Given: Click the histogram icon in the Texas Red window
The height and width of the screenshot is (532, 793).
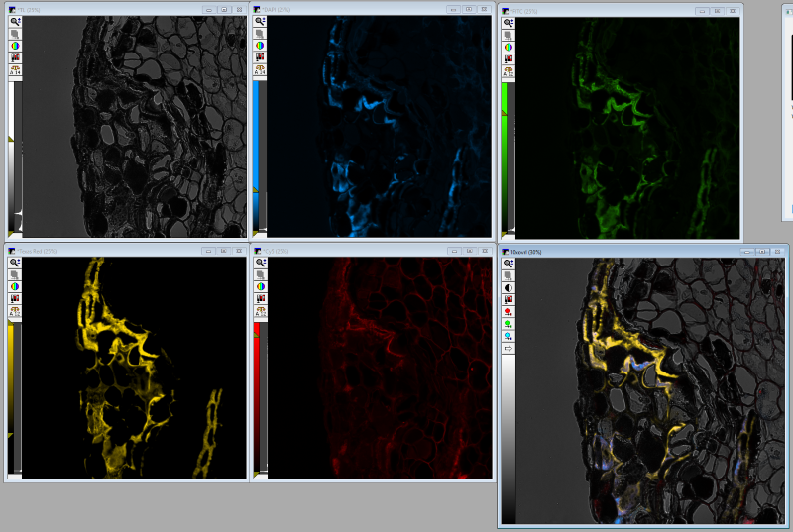Looking at the screenshot, I should coord(15,299).
